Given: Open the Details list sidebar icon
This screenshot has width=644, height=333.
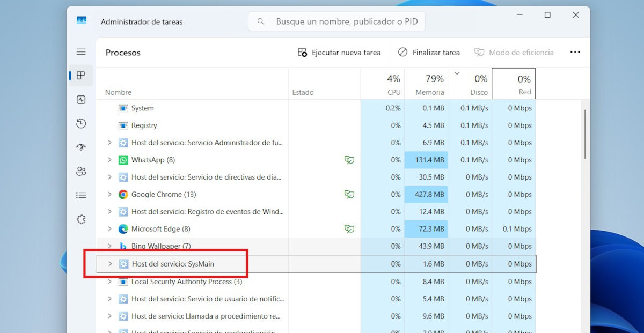Looking at the screenshot, I should coord(81,195).
